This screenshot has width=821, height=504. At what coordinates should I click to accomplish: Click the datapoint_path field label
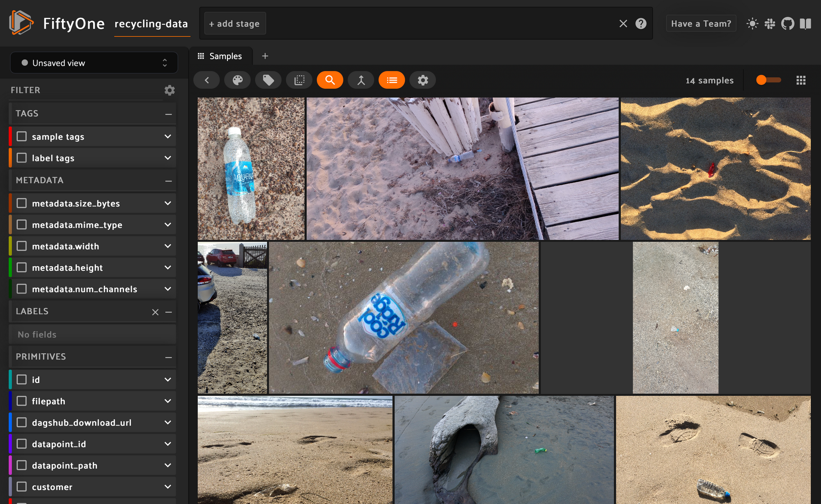tap(65, 465)
